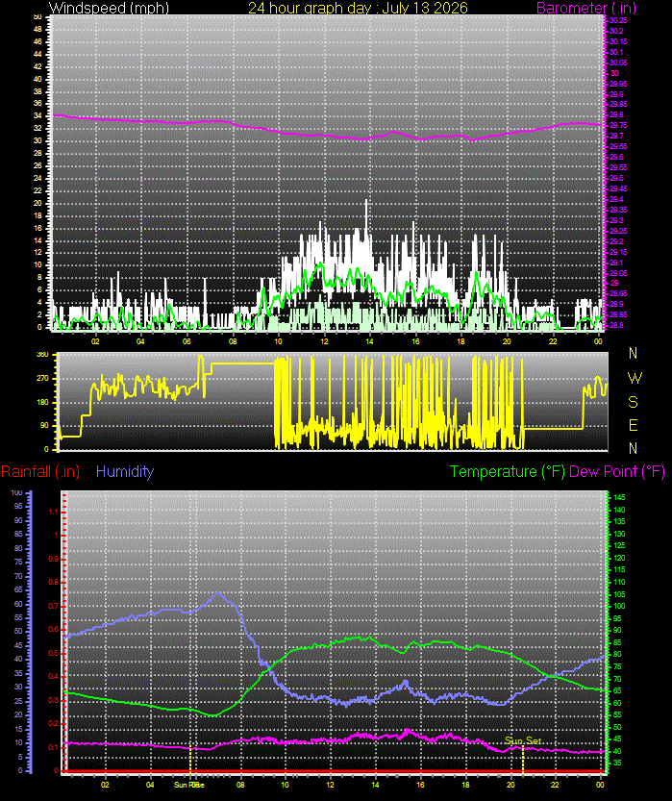Click the 'W' compass direction label
The image size is (672, 801).
pos(635,378)
